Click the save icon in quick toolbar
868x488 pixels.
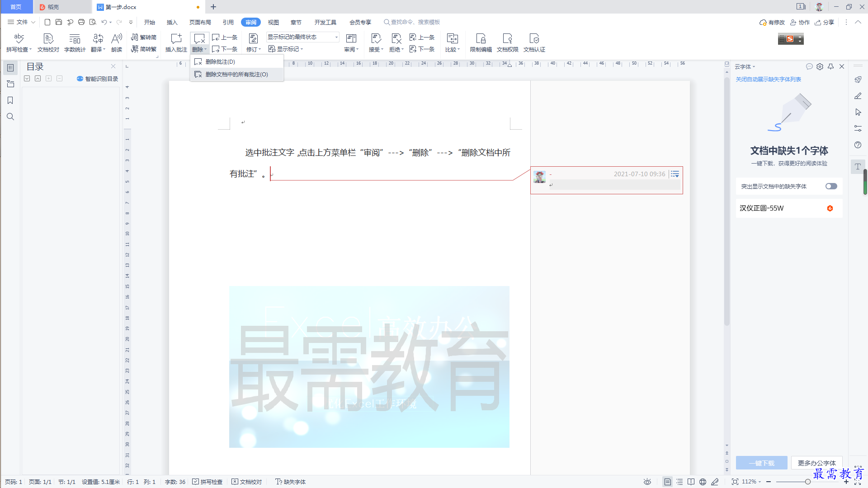click(59, 22)
